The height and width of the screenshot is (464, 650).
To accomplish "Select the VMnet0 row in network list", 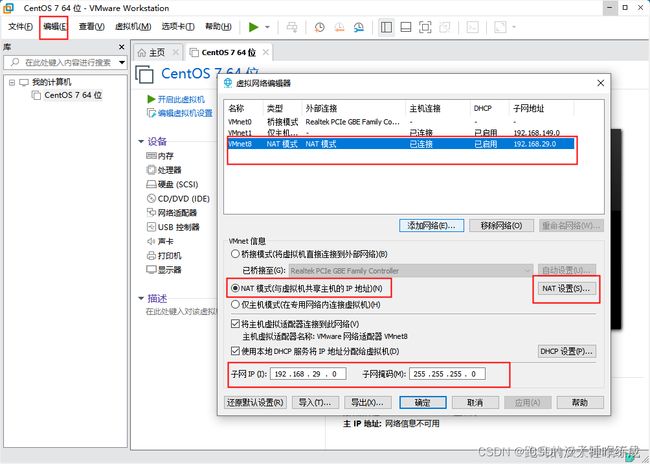I will 400,122.
